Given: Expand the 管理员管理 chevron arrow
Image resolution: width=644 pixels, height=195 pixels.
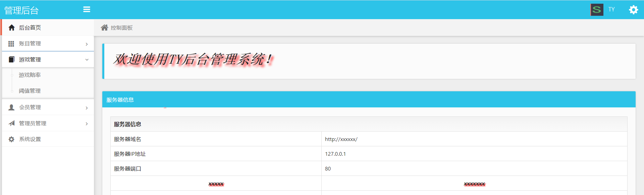Looking at the screenshot, I should (x=87, y=124).
